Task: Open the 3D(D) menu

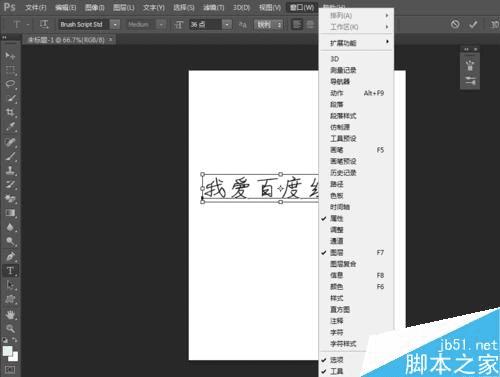Action: tap(241, 7)
